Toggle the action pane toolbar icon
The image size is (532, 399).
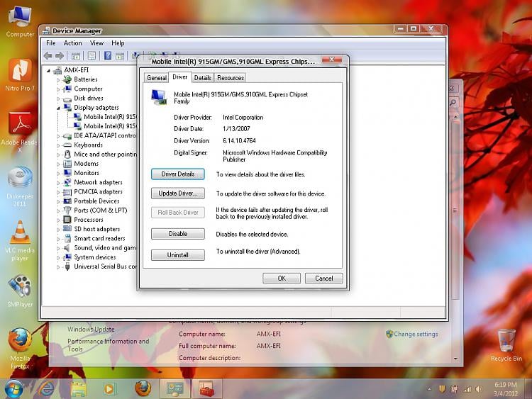click(x=120, y=56)
